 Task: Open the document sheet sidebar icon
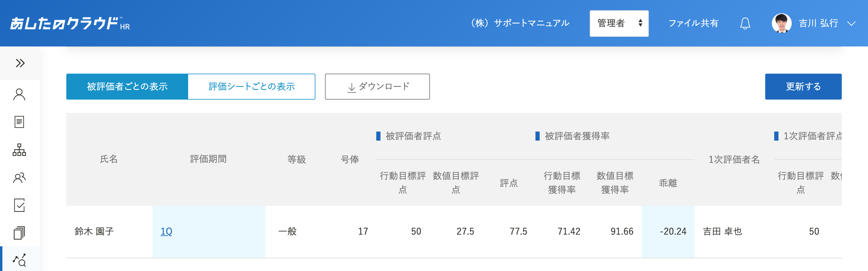click(x=19, y=122)
